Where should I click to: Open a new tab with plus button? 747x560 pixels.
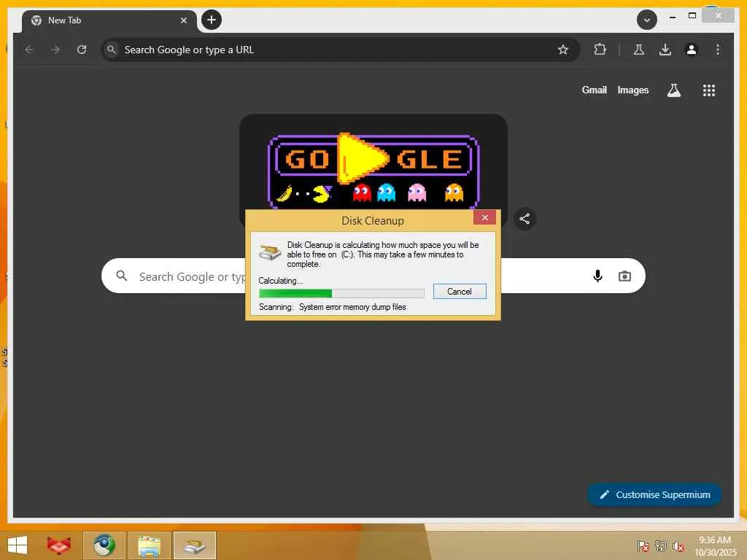(212, 20)
